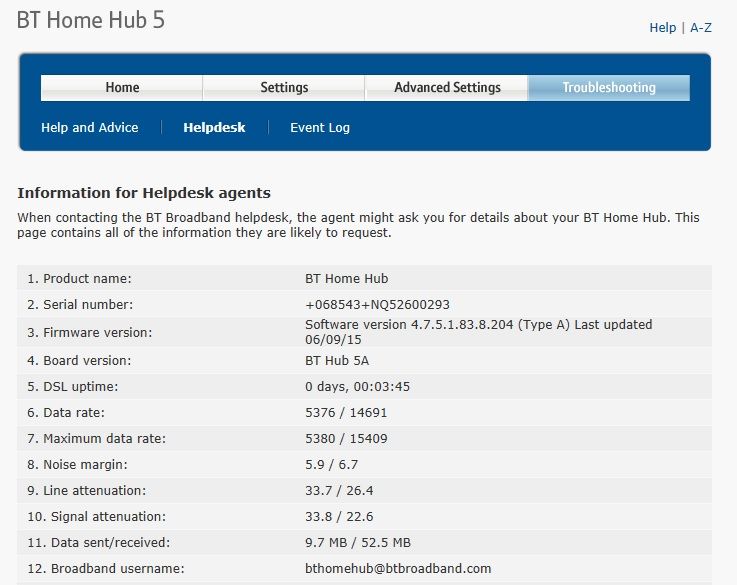
Task: Select value '33.7 / 26.4'
Action: point(339,491)
